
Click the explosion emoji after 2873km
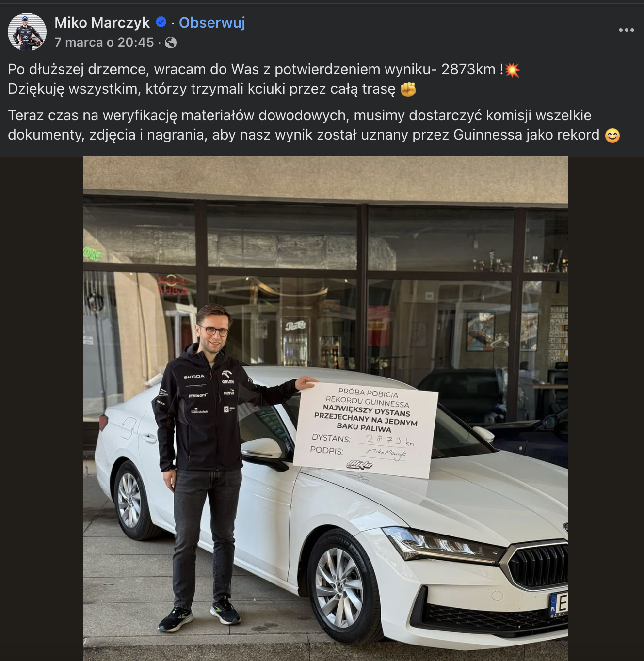(512, 70)
